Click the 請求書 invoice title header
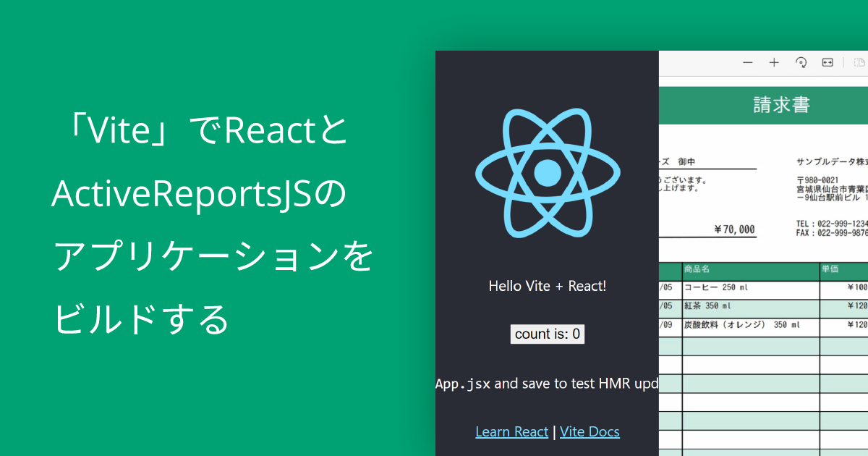 pyautogui.click(x=781, y=105)
